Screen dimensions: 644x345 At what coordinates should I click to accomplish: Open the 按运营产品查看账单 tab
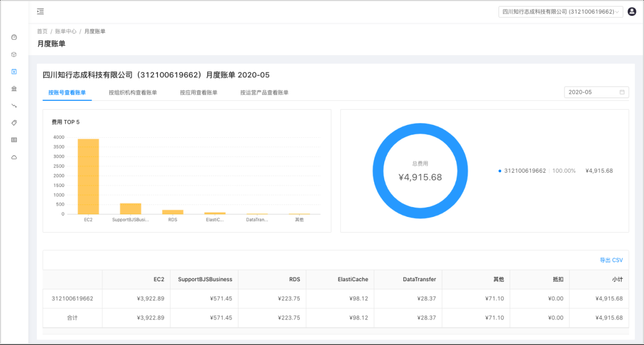(x=264, y=92)
